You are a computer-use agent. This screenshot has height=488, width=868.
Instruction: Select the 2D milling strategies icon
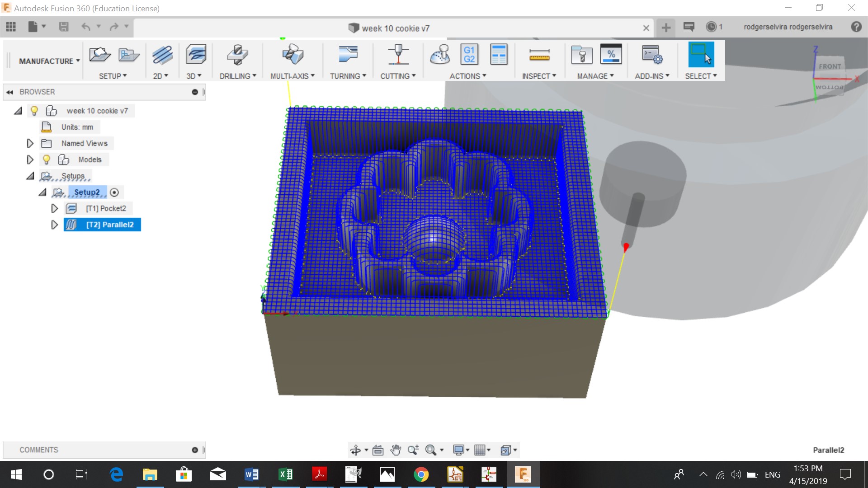(x=162, y=55)
